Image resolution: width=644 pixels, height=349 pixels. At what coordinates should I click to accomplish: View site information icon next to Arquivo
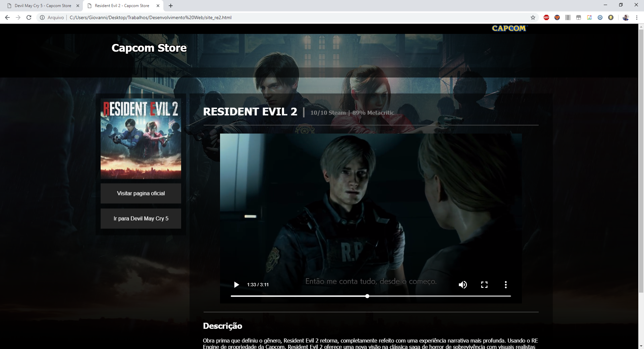(42, 17)
